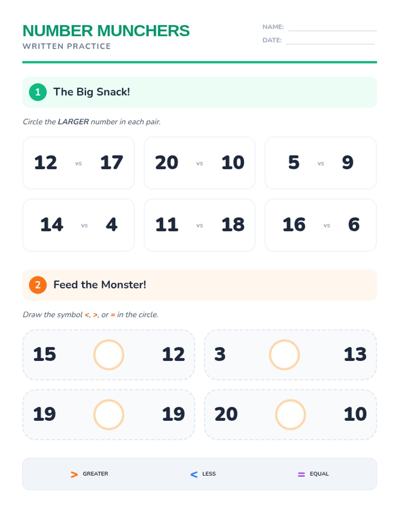The image size is (399, 532).
Task: Choose the number 14 in 14 vs 4
Action: (52, 225)
